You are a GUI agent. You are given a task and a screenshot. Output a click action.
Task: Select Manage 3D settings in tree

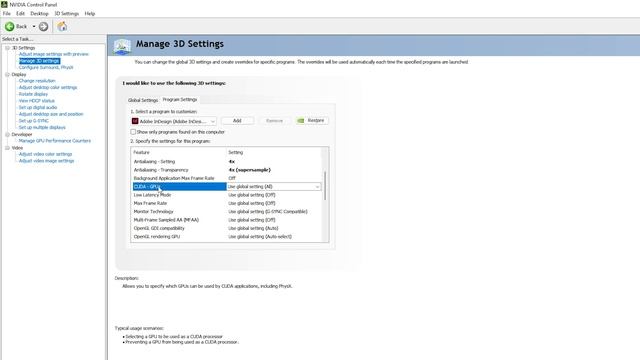coord(39,61)
